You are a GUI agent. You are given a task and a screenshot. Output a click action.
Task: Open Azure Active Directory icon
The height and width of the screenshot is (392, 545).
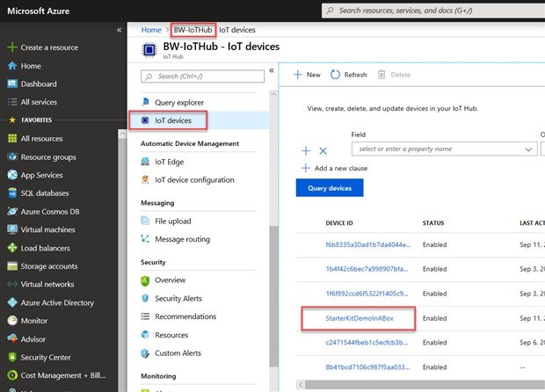pos(12,302)
